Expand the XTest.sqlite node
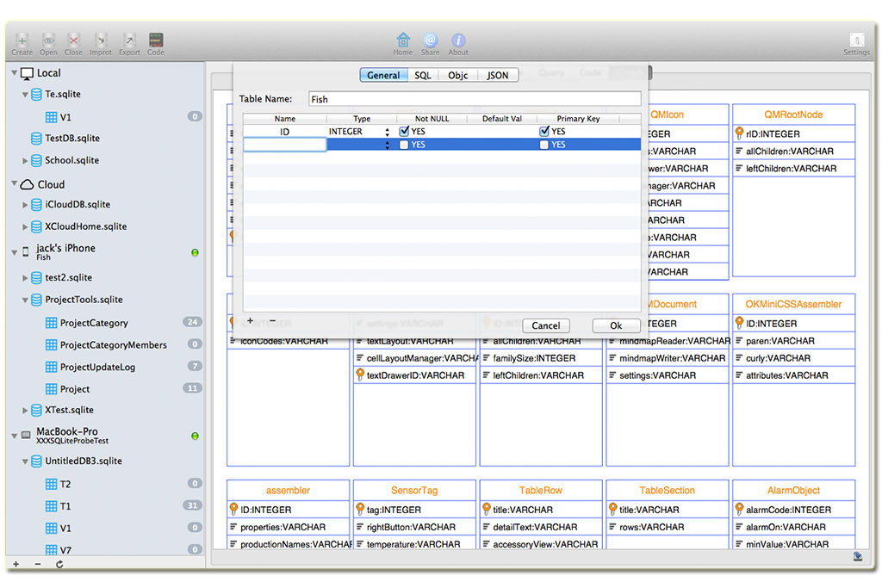The width and height of the screenshot is (882, 588). [25, 411]
